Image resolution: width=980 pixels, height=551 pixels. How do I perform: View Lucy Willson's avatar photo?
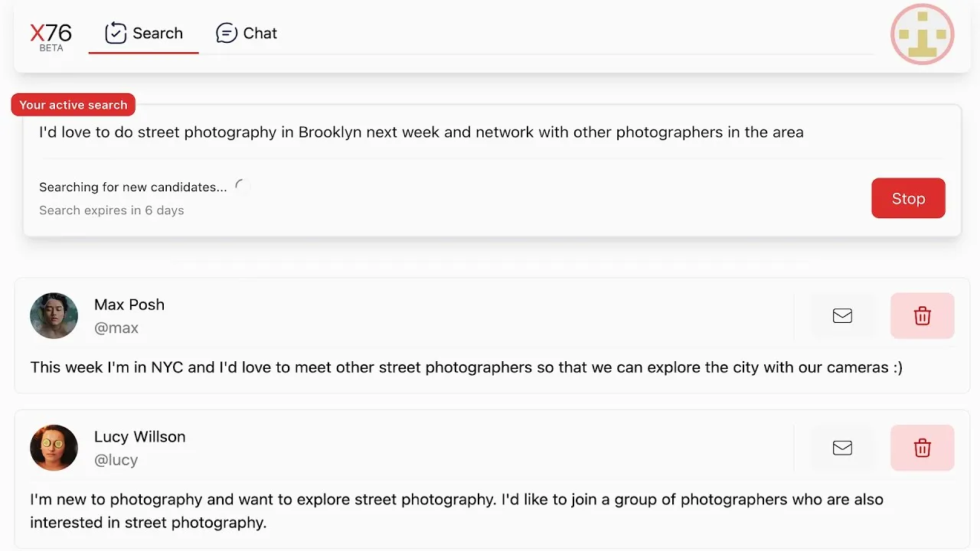pos(54,448)
